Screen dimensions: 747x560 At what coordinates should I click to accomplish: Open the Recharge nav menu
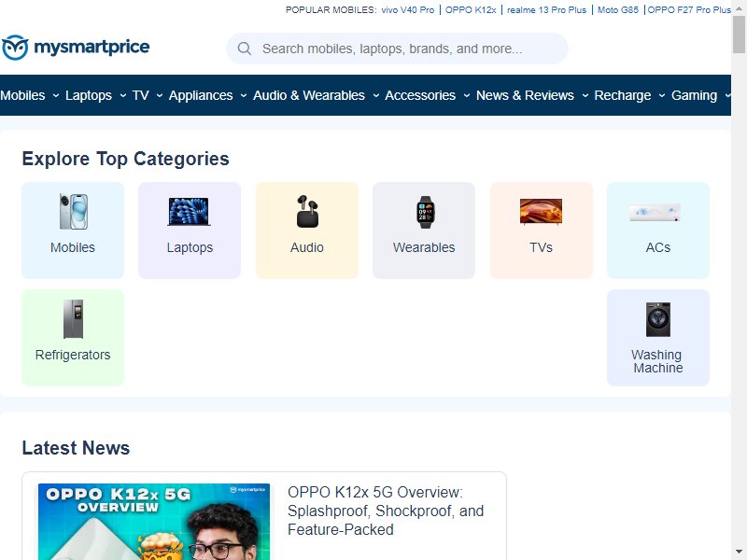623,95
